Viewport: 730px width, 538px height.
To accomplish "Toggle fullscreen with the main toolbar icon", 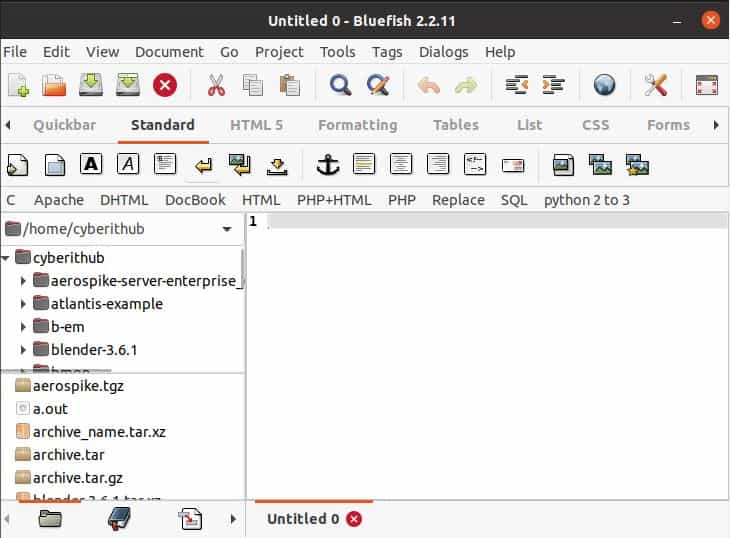I will 707,85.
